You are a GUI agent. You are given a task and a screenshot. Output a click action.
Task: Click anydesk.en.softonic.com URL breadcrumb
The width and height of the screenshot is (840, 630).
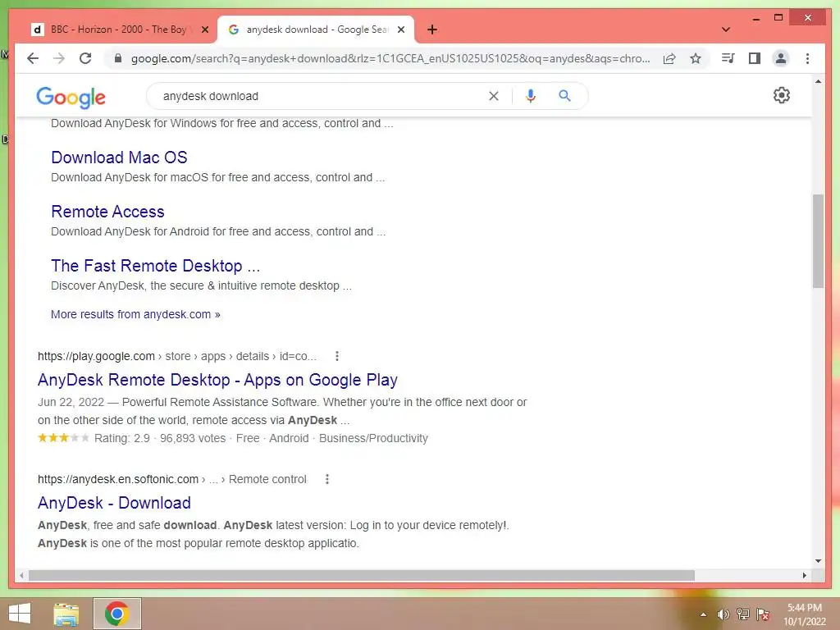click(172, 479)
